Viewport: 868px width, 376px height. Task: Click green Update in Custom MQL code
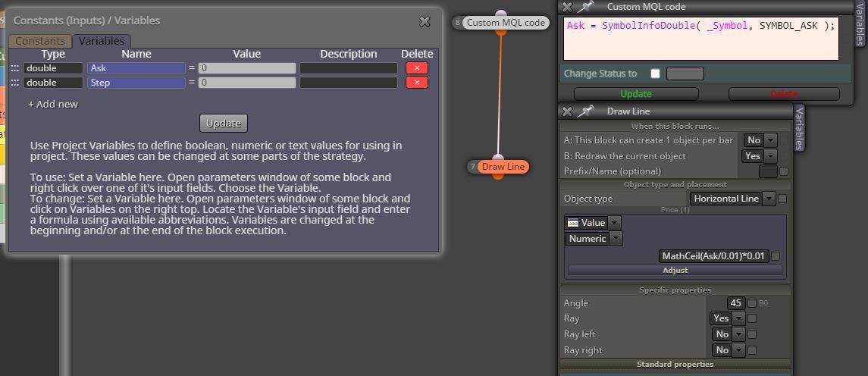tap(636, 94)
